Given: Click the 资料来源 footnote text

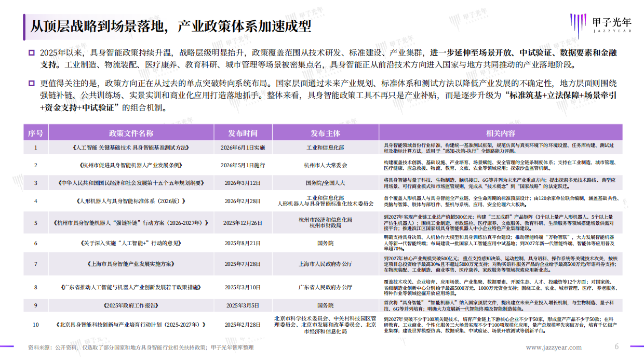Looking at the screenshot, I should [x=141, y=347].
